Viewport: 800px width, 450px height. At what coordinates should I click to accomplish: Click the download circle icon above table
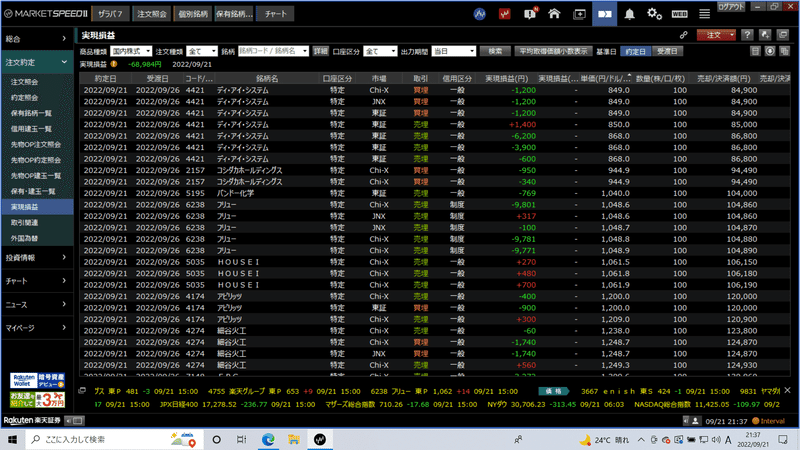point(770,51)
